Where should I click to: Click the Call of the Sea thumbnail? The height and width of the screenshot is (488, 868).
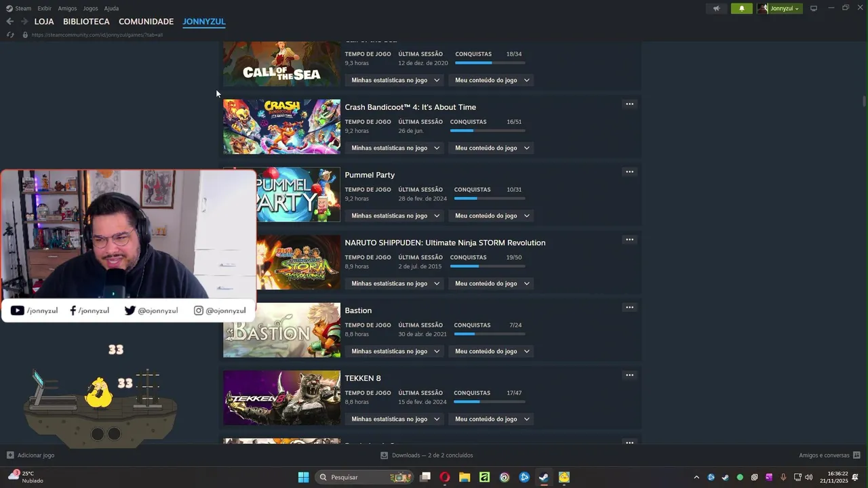point(281,64)
